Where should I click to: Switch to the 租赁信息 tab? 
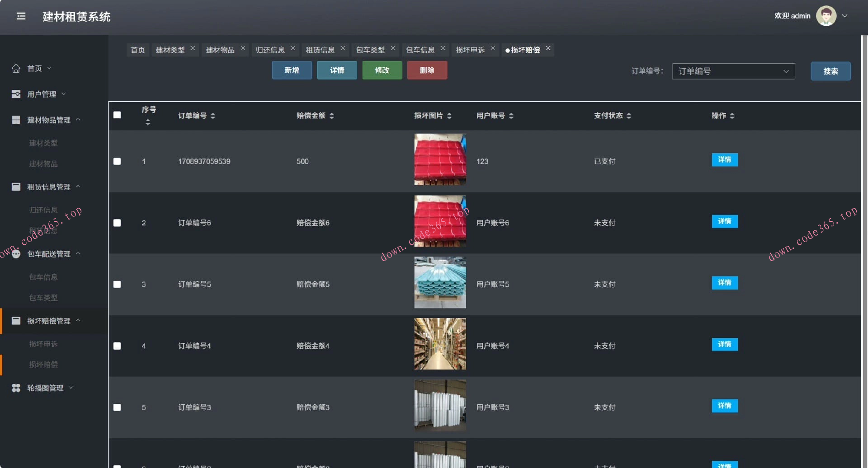pyautogui.click(x=321, y=50)
